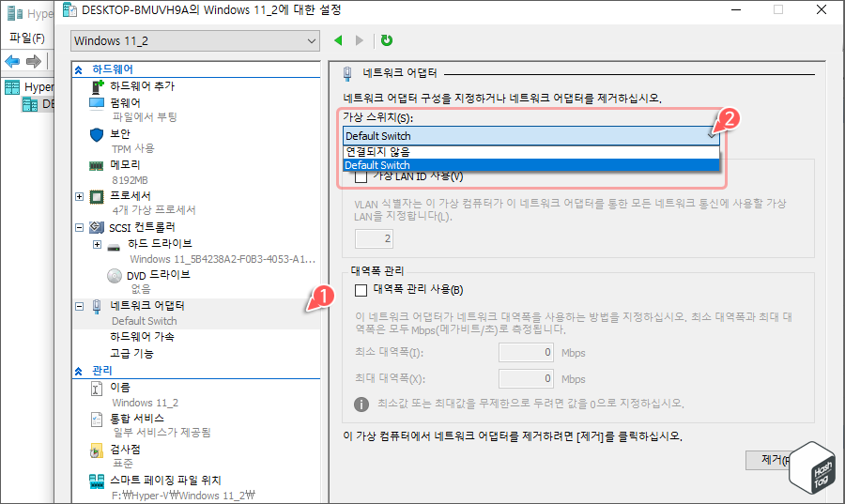Open the Windows 11_2 VM selector dropdown
This screenshot has width=845, height=504.
(195, 41)
